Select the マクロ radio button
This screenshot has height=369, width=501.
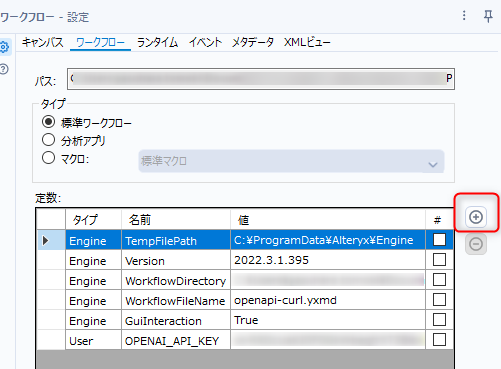(x=48, y=158)
